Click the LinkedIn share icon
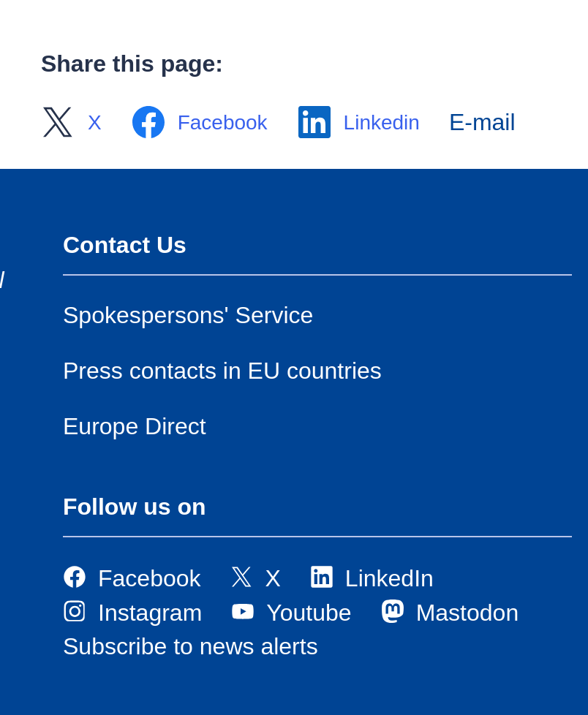 point(314,122)
